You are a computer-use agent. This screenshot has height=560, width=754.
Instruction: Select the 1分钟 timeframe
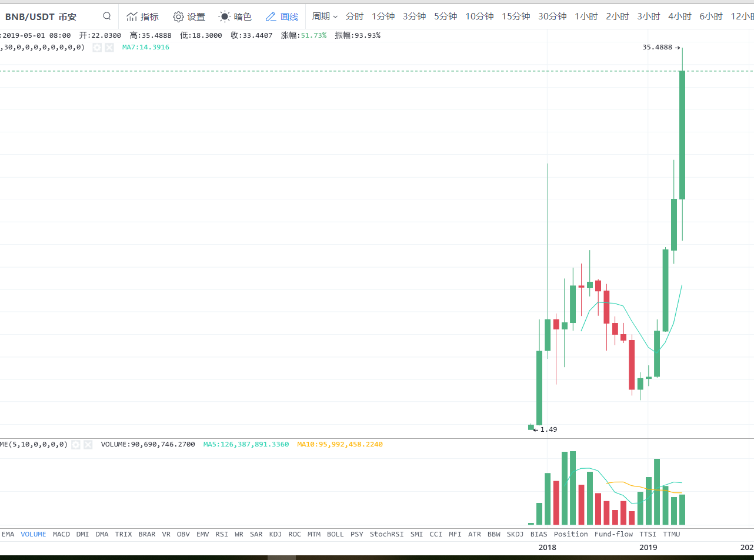click(383, 16)
